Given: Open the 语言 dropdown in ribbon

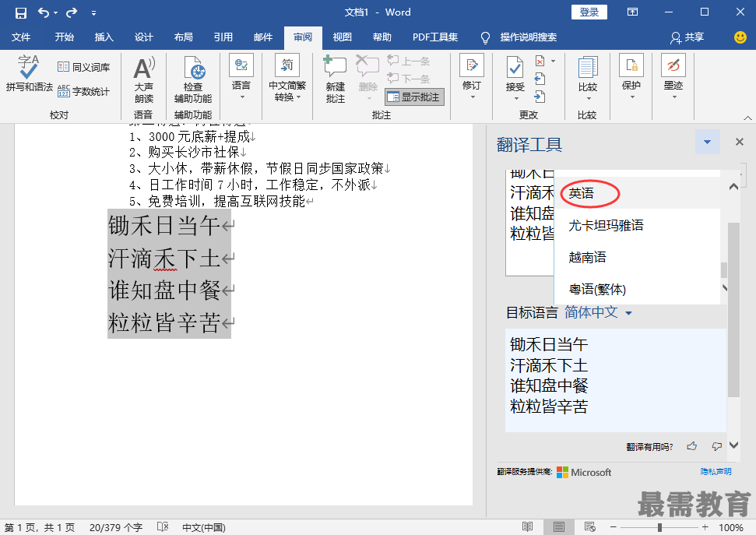Looking at the screenshot, I should [241, 77].
